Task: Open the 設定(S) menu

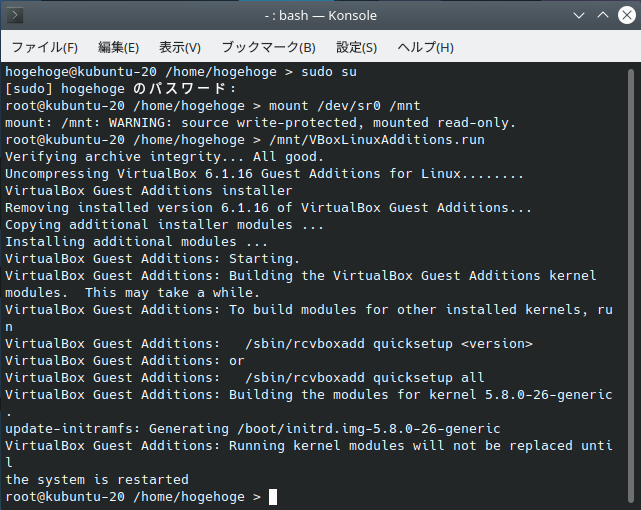Action: pyautogui.click(x=356, y=47)
